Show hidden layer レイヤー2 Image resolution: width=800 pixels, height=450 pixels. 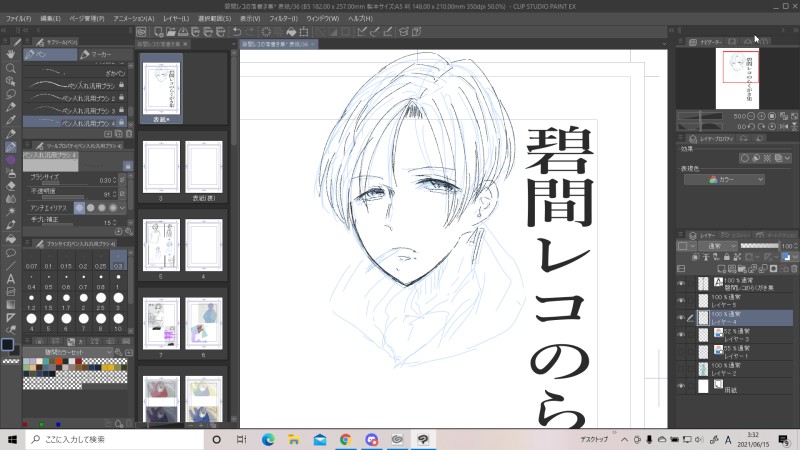[681, 369]
